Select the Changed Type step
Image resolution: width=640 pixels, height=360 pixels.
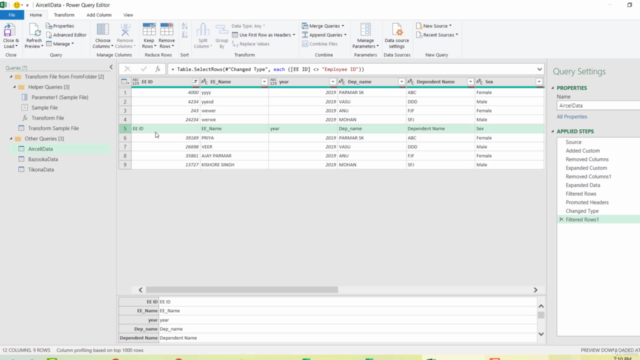pos(582,211)
